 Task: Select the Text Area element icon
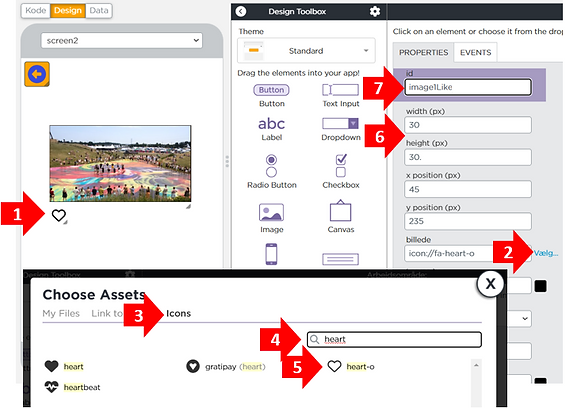pyautogui.click(x=340, y=259)
